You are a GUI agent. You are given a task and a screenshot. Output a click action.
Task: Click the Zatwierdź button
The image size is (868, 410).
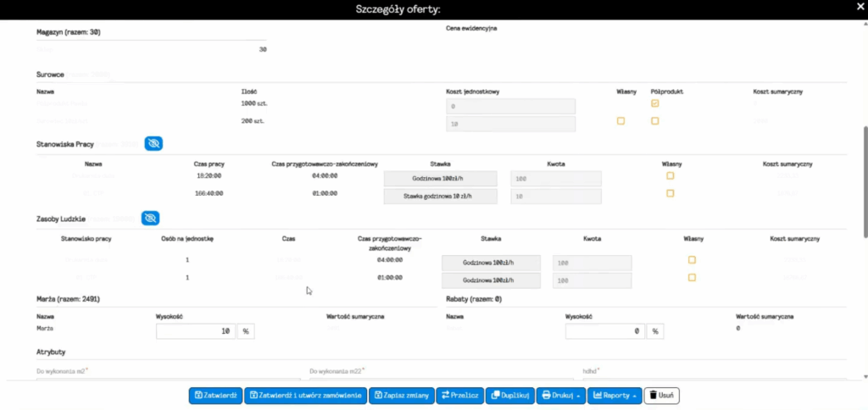point(214,395)
